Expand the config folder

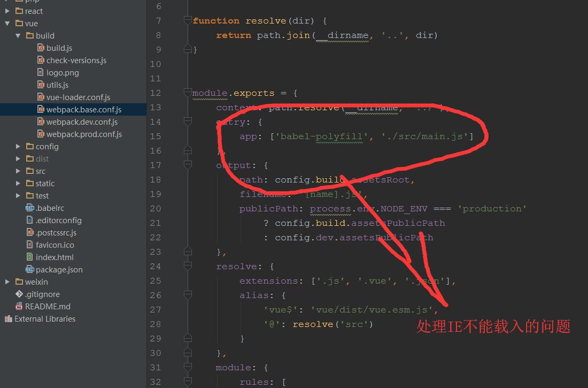pos(18,146)
